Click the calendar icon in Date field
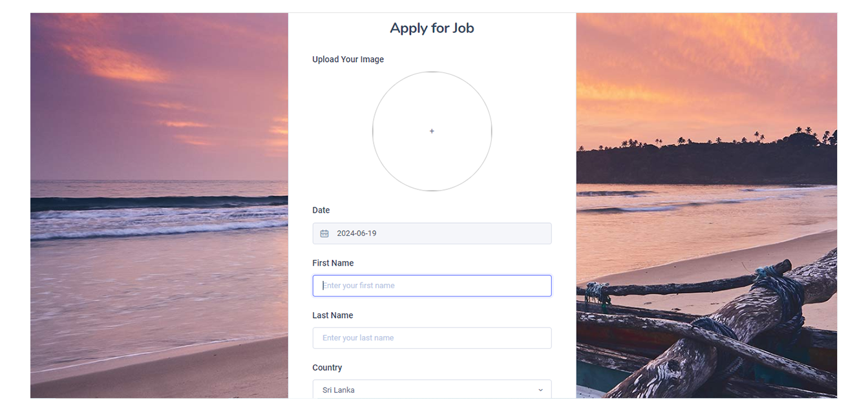 324,233
